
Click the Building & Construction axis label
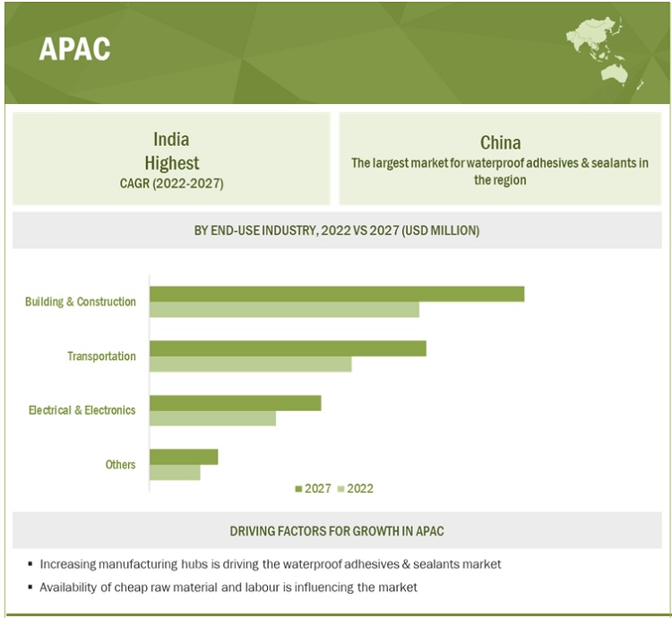[x=81, y=302]
